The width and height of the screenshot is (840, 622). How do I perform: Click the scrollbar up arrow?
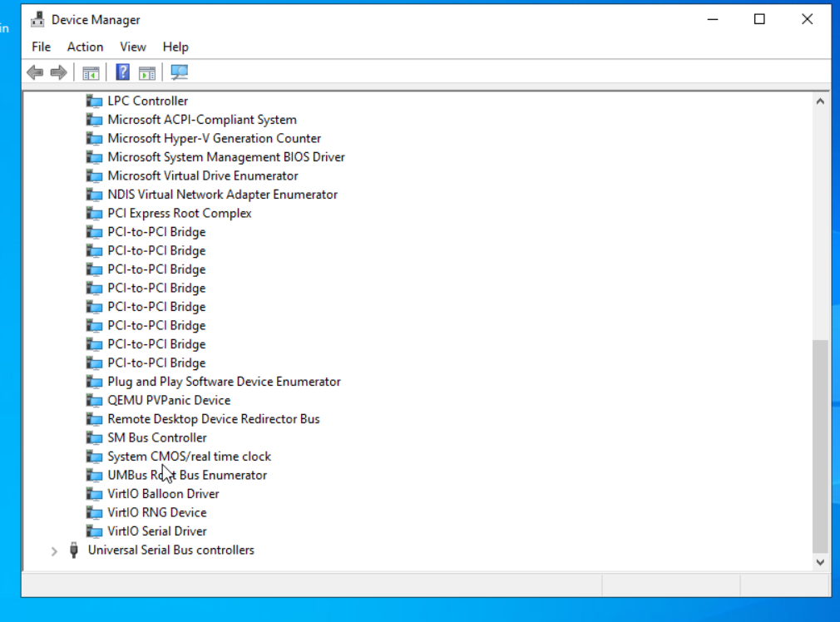click(820, 101)
